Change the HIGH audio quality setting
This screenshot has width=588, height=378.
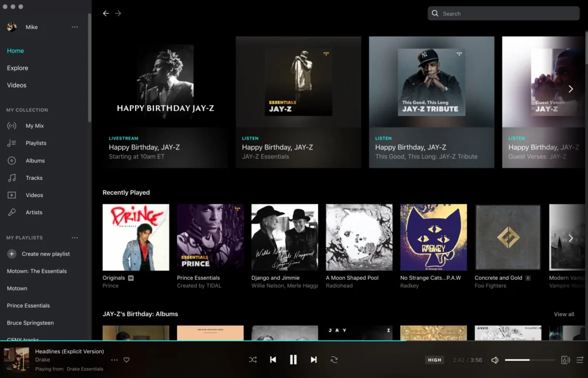[x=435, y=360]
